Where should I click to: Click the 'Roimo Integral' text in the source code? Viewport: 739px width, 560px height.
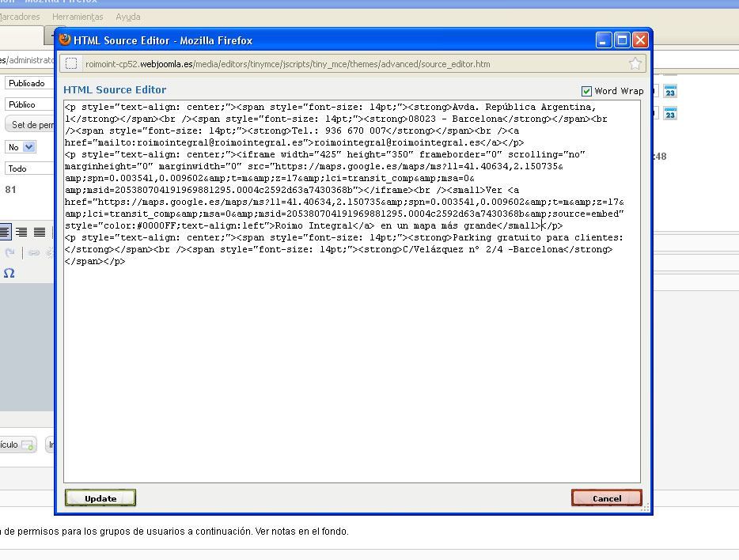coord(313,226)
